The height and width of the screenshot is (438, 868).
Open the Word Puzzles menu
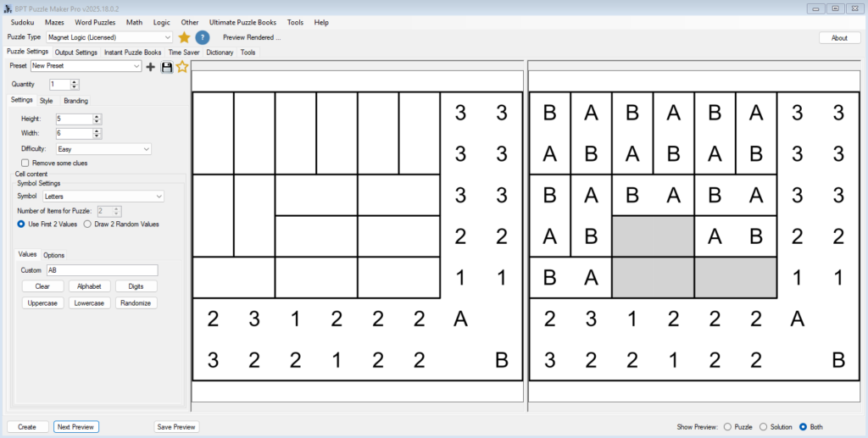pos(95,22)
